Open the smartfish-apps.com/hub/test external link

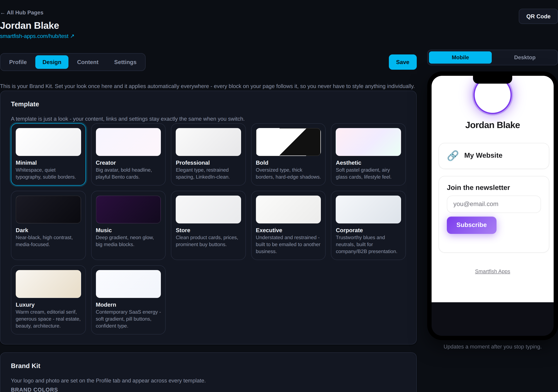coord(37,36)
